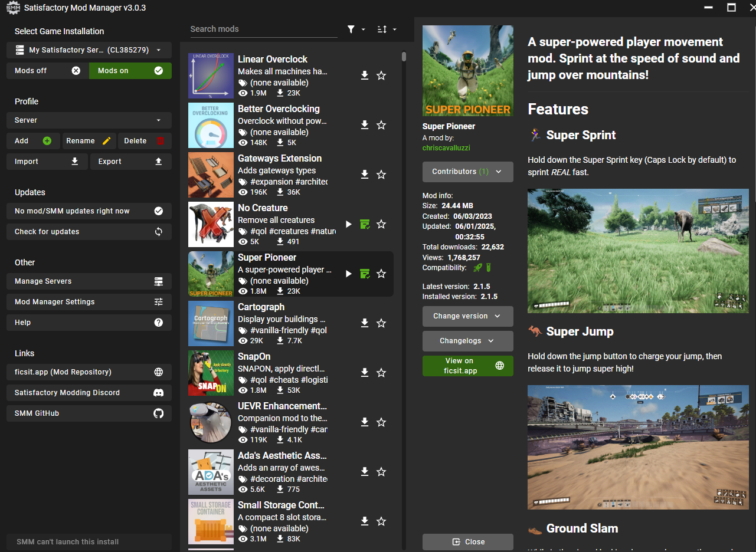Click the rocket compatibility icon
The image size is (756, 552).
[x=478, y=268]
